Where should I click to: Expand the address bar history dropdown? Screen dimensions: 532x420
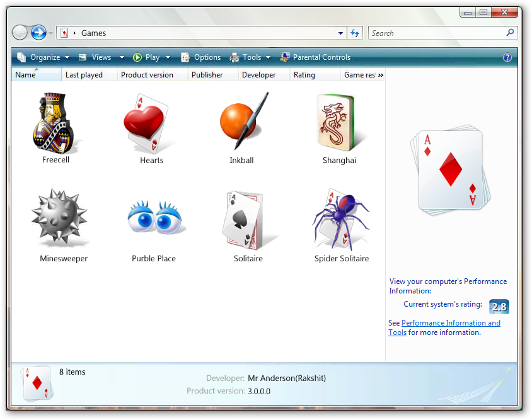point(340,33)
